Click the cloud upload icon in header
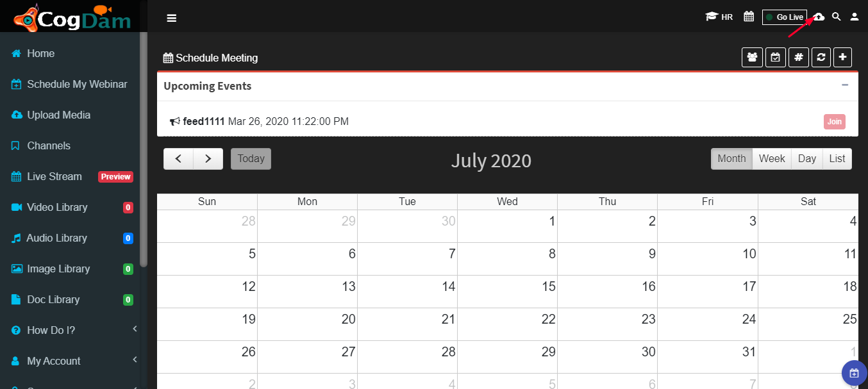This screenshot has height=389, width=868. (x=819, y=17)
